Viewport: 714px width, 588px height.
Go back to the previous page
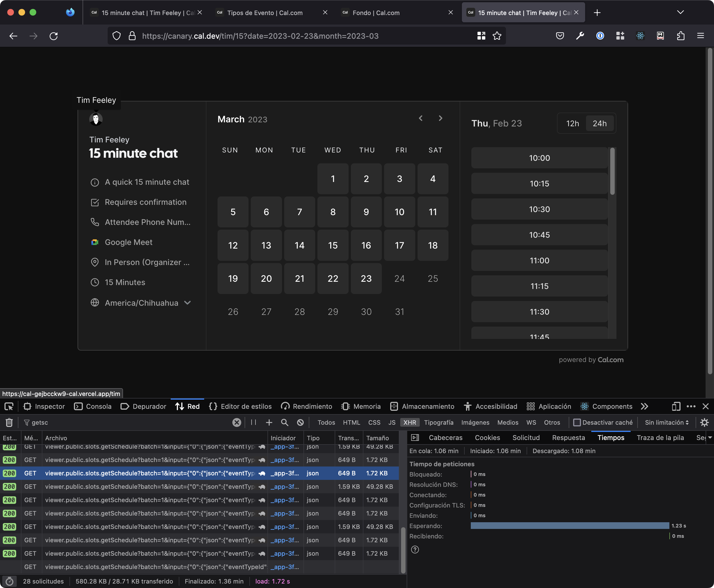click(x=13, y=36)
